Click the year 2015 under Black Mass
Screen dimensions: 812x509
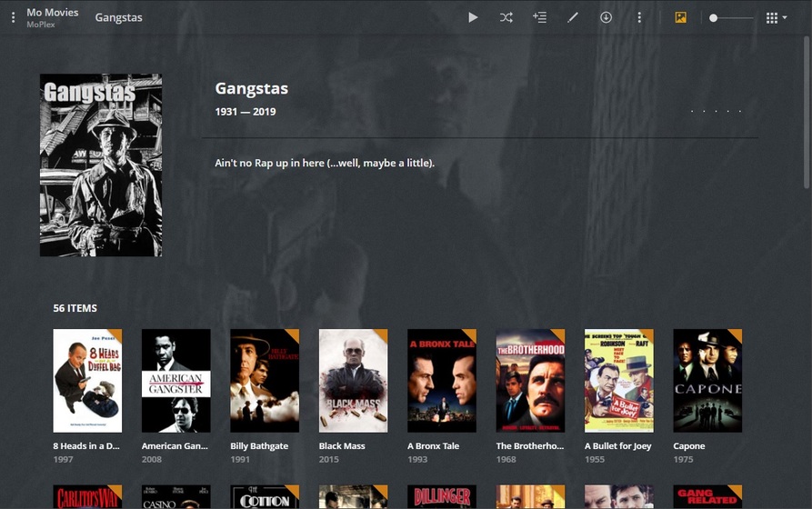click(x=329, y=459)
